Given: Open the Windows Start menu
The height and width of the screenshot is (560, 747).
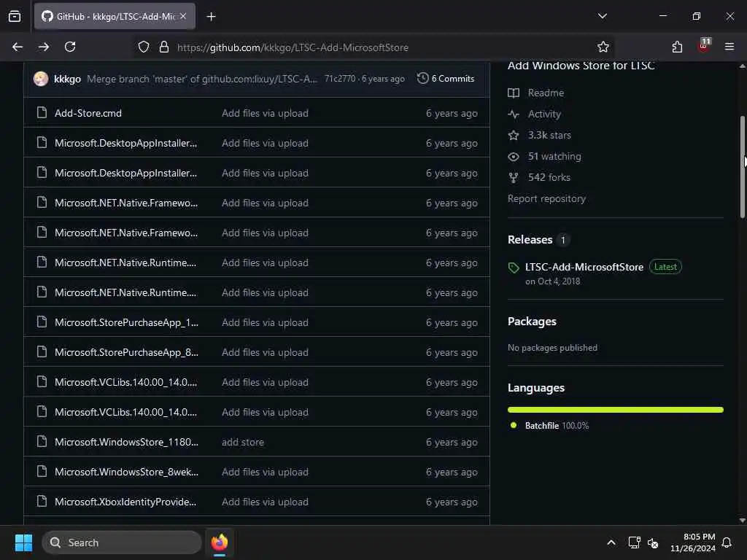Looking at the screenshot, I should click(x=23, y=542).
